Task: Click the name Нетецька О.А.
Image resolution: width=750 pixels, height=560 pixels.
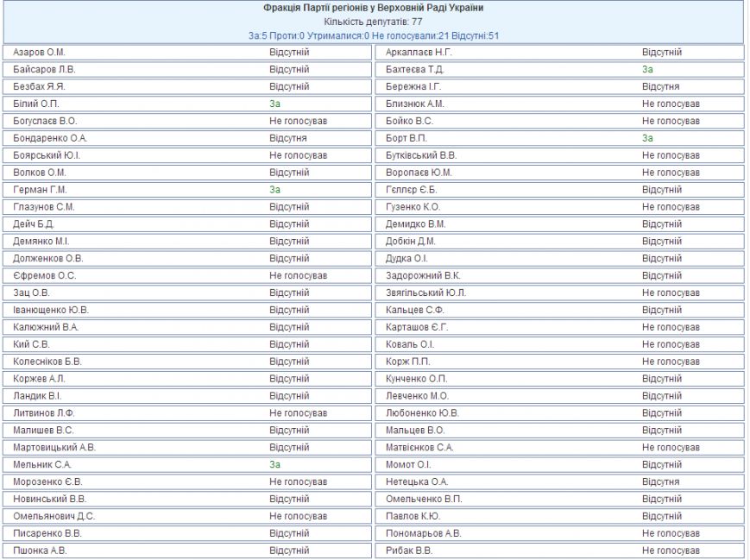Action: point(417,482)
